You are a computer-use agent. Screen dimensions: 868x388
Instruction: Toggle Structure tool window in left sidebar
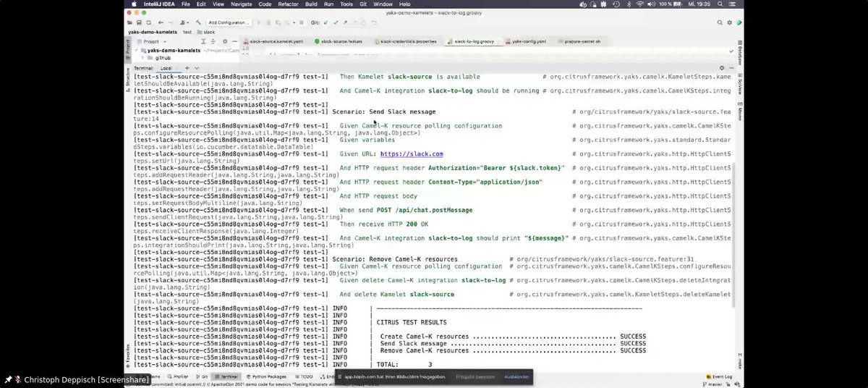pyautogui.click(x=129, y=79)
